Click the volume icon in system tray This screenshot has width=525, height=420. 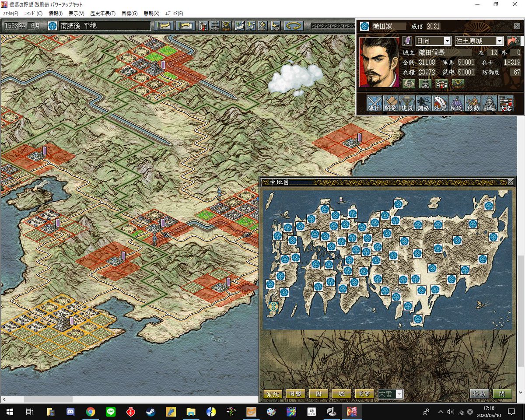point(450,412)
